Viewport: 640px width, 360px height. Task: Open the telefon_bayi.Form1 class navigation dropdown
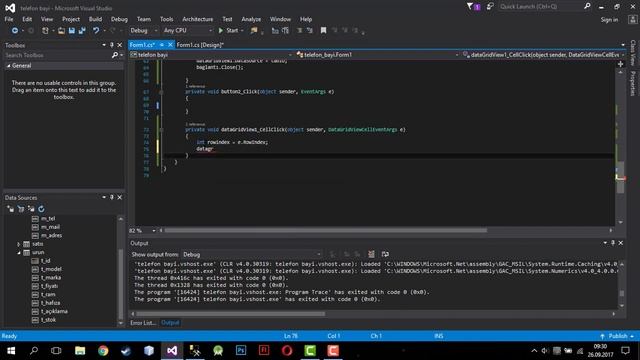(377, 55)
